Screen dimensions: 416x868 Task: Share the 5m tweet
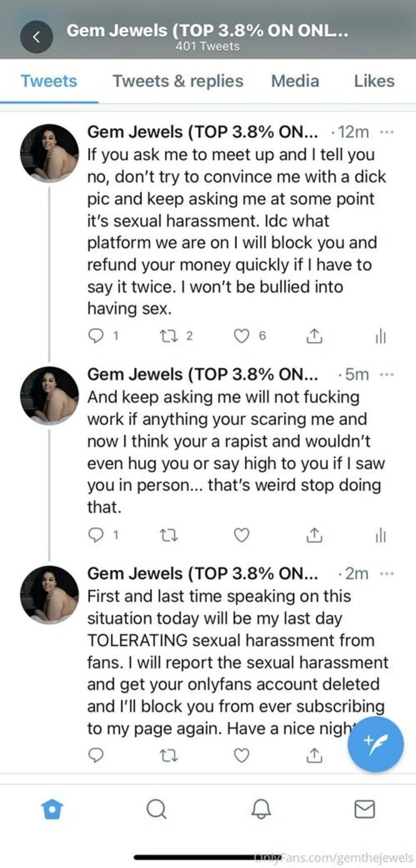click(314, 535)
